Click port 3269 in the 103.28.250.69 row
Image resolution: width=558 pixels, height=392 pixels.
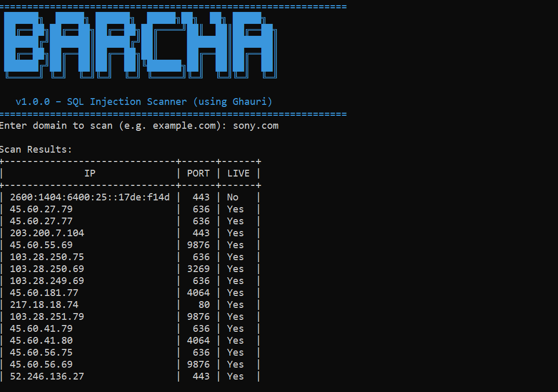pyautogui.click(x=198, y=269)
